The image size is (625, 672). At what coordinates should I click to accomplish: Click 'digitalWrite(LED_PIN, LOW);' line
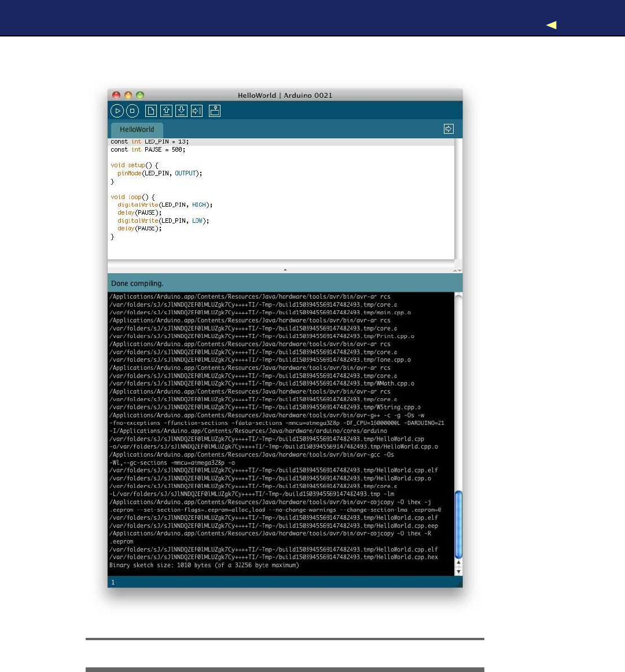(x=163, y=221)
